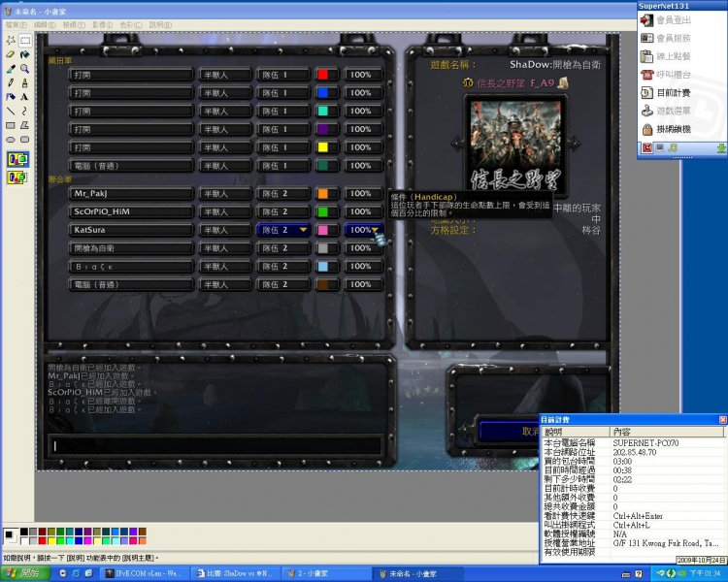Click the 掛網鎖機 padlock icon
The height and width of the screenshot is (582, 728).
coord(647,129)
